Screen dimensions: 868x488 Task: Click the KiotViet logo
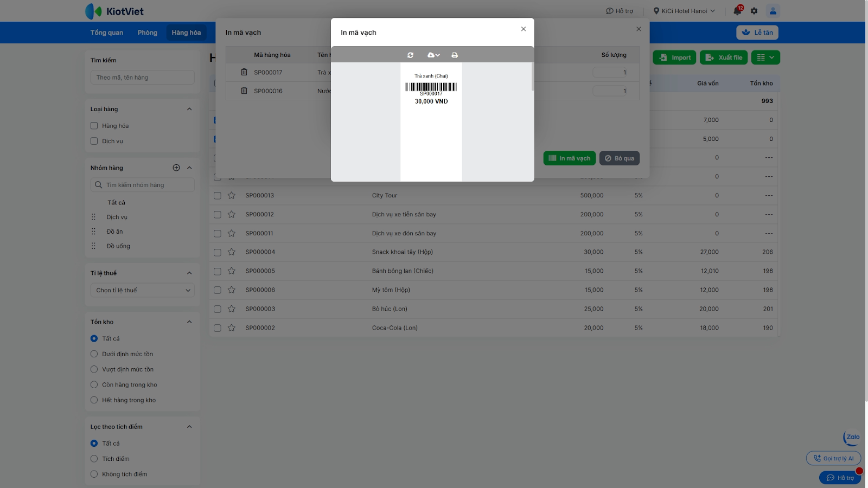pos(114,11)
